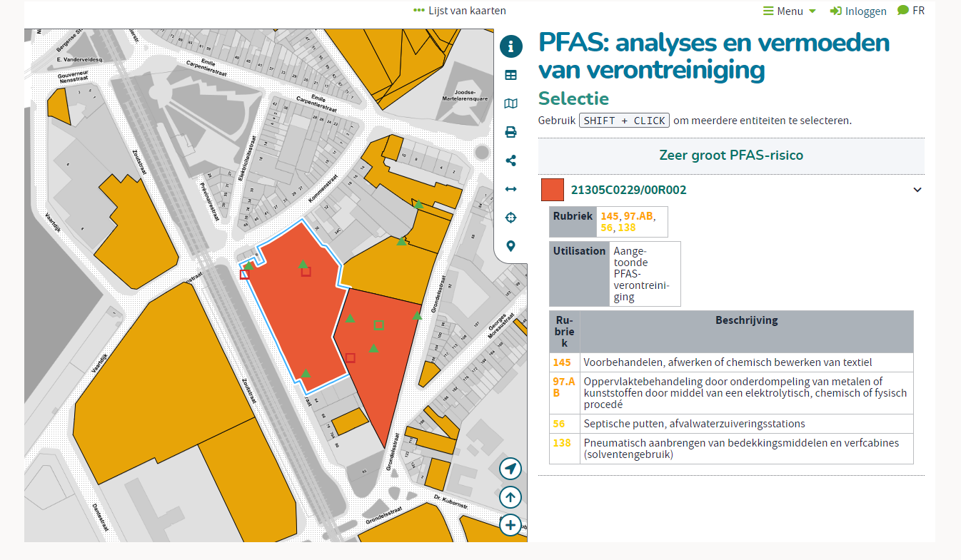Click the print map icon

point(510,132)
